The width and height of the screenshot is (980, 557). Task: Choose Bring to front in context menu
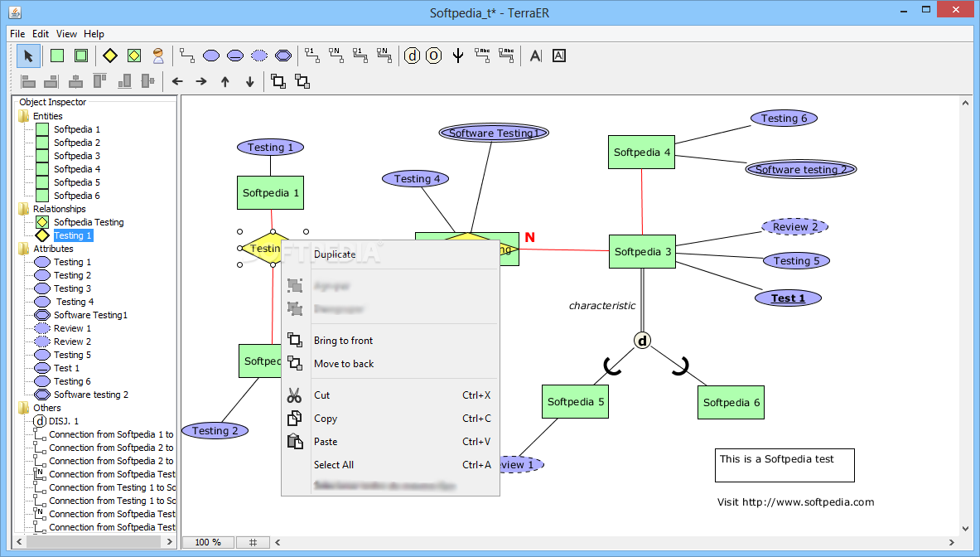click(x=391, y=341)
